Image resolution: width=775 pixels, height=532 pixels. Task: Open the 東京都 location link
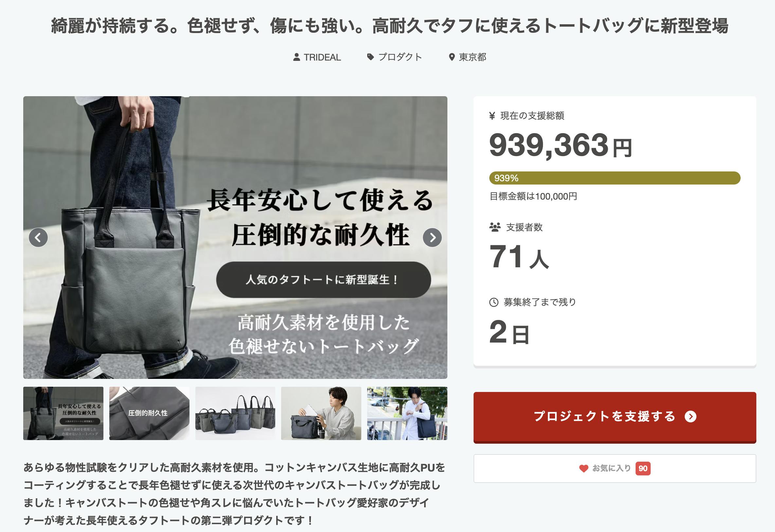click(473, 57)
